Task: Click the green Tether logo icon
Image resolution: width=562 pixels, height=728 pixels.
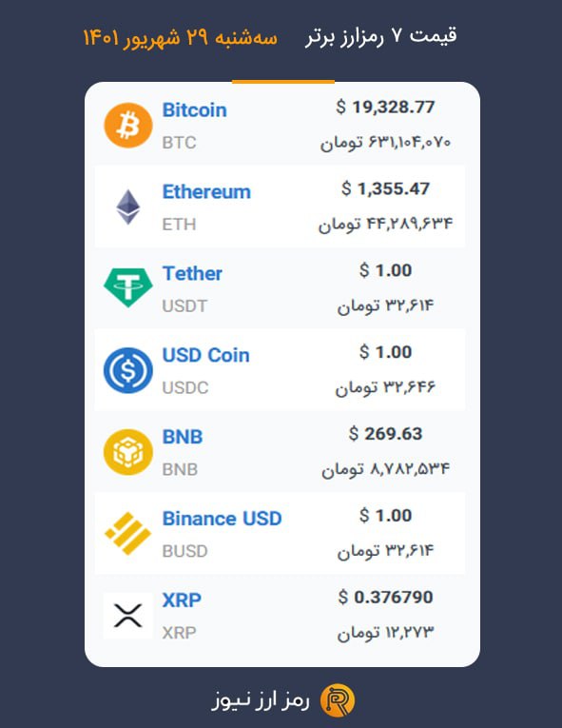Action: 128,287
